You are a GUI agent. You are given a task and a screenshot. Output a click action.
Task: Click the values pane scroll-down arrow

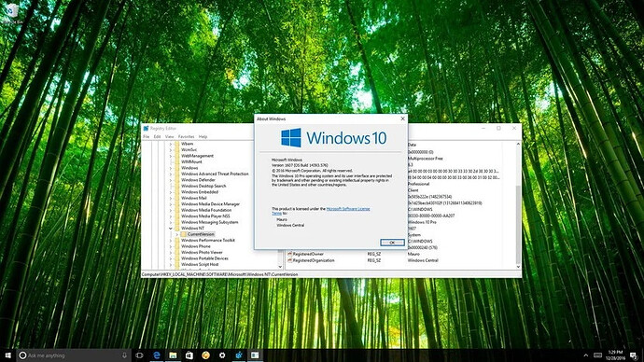click(x=518, y=267)
